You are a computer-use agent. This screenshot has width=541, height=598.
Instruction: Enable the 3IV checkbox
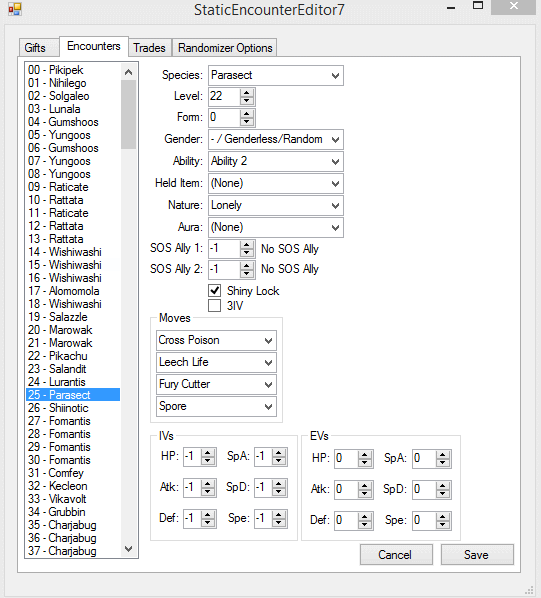(215, 305)
